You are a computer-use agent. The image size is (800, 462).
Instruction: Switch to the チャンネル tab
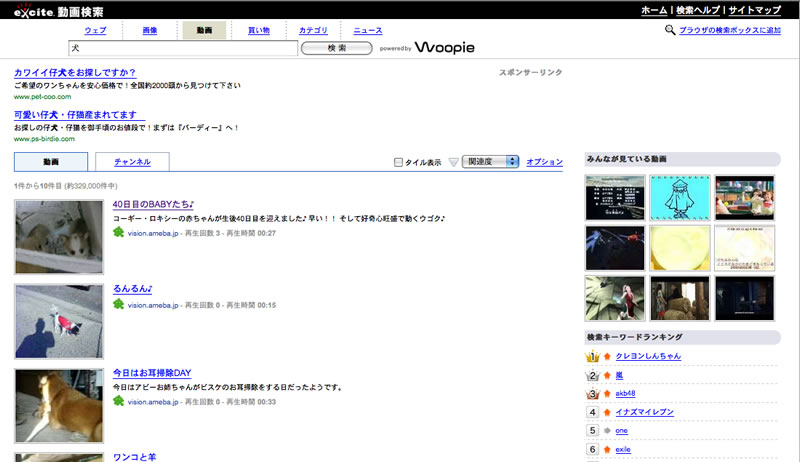click(132, 162)
